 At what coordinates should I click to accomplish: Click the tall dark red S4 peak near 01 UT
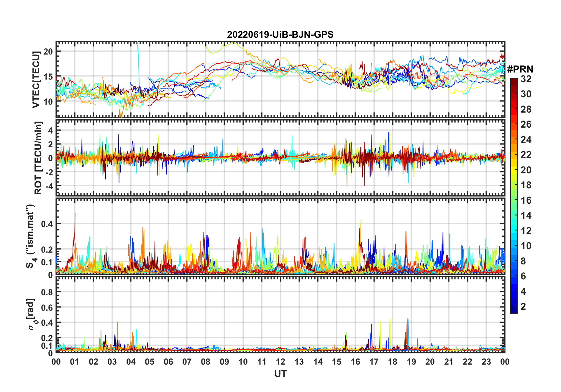[75, 218]
